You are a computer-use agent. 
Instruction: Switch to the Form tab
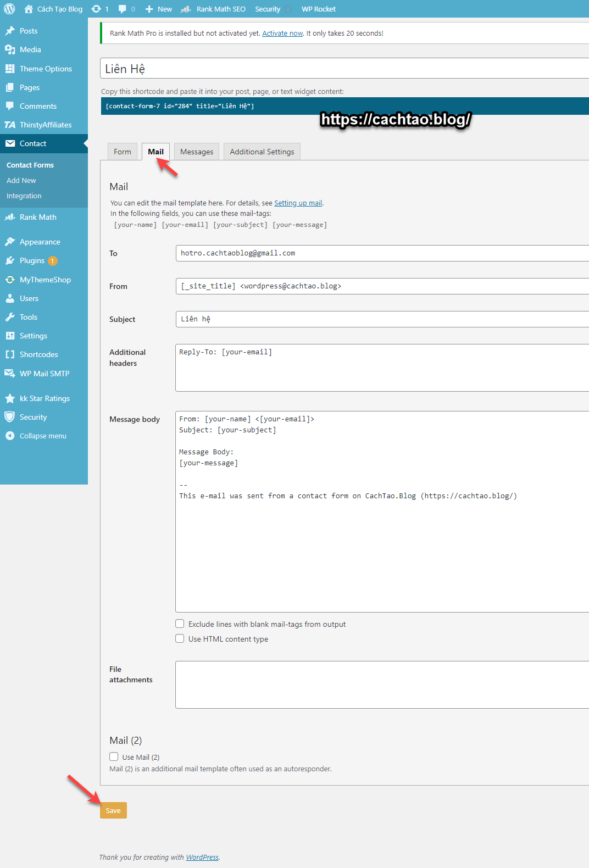[123, 152]
